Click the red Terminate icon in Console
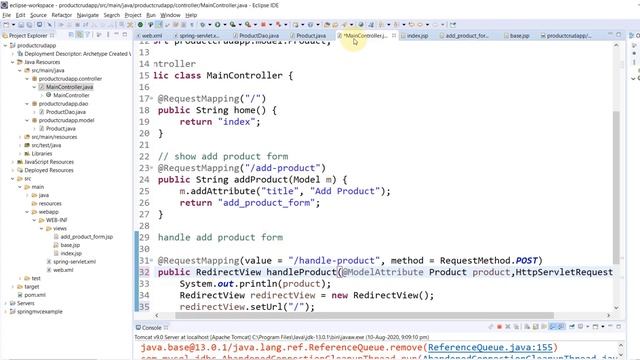This screenshot has width=640, height=360. [x=499, y=327]
